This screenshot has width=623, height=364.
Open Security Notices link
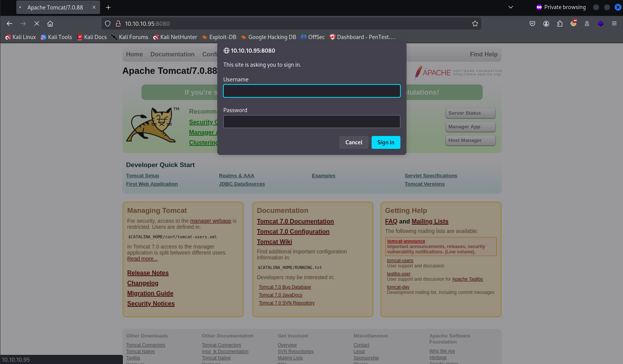click(151, 303)
